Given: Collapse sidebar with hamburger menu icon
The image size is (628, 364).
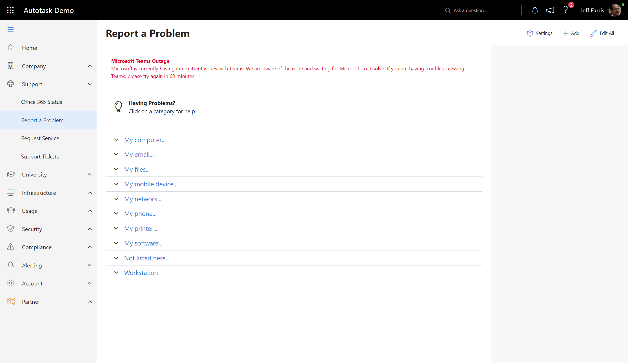Looking at the screenshot, I should pos(10,30).
